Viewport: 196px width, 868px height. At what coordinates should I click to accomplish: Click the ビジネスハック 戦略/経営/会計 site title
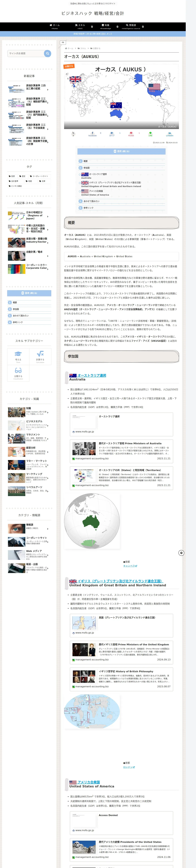[x=93, y=13]
